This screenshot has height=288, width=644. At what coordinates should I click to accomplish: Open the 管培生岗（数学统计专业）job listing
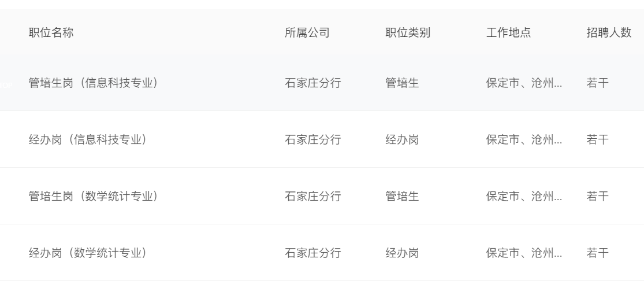pyautogui.click(x=94, y=196)
